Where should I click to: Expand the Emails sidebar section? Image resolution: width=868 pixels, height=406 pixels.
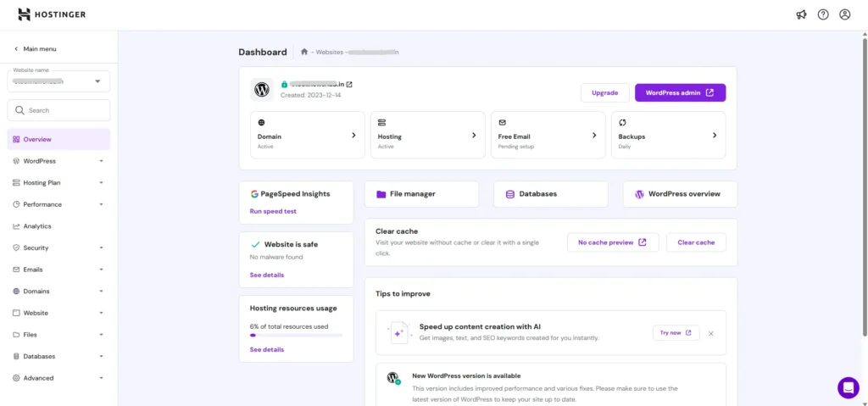click(102, 270)
